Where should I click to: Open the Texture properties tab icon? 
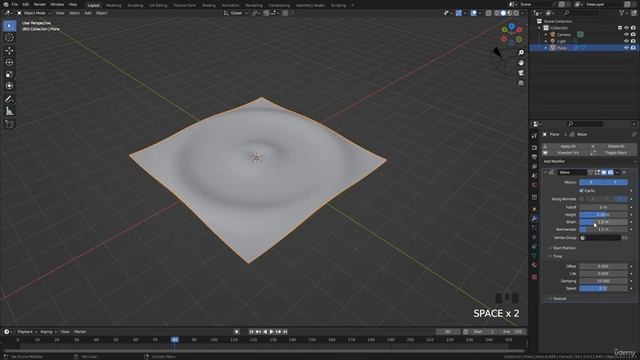534,277
